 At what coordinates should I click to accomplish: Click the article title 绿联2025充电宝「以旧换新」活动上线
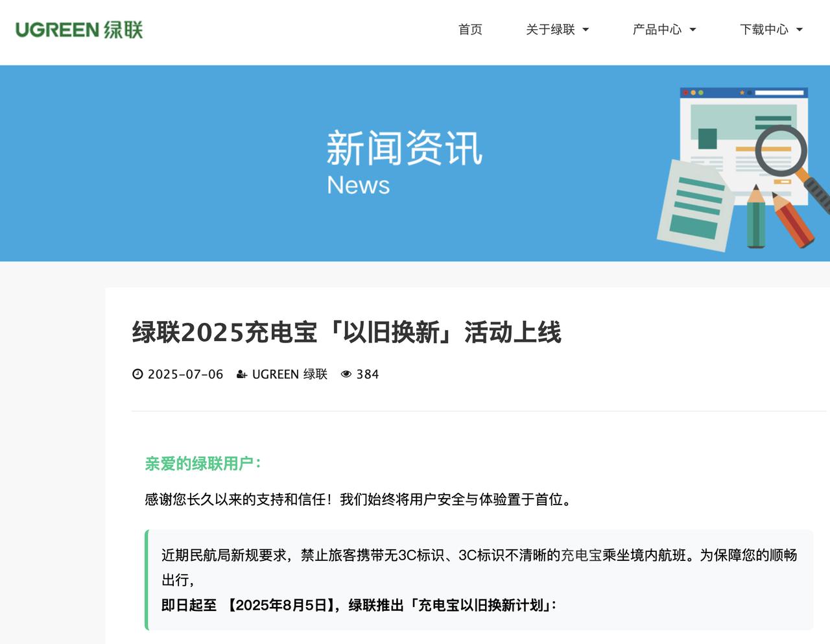347,332
